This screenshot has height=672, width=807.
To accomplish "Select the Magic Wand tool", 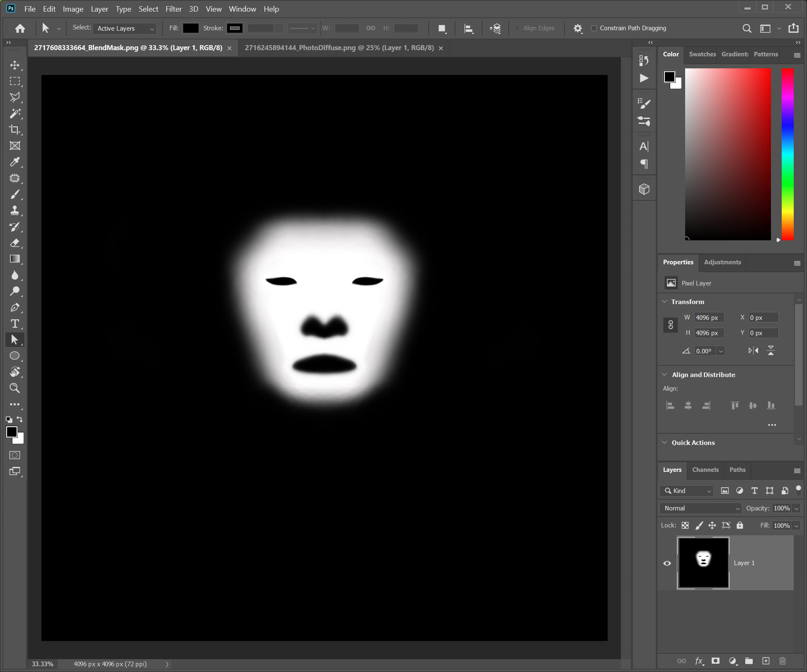I will click(x=15, y=114).
